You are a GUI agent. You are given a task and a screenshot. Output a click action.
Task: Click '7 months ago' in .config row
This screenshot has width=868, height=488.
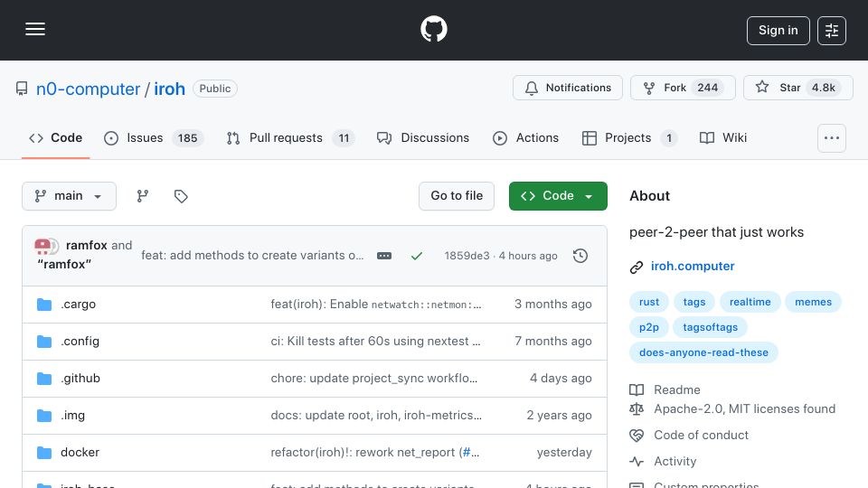tap(552, 342)
